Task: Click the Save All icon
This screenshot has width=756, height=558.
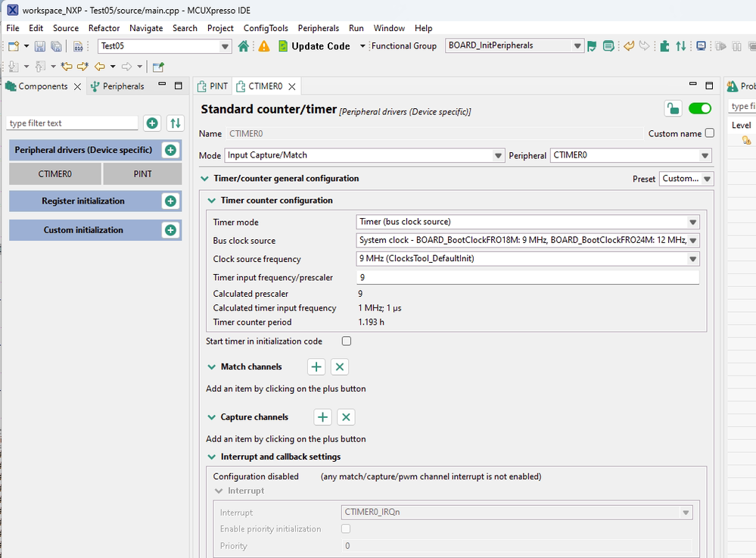Action: 57,46
